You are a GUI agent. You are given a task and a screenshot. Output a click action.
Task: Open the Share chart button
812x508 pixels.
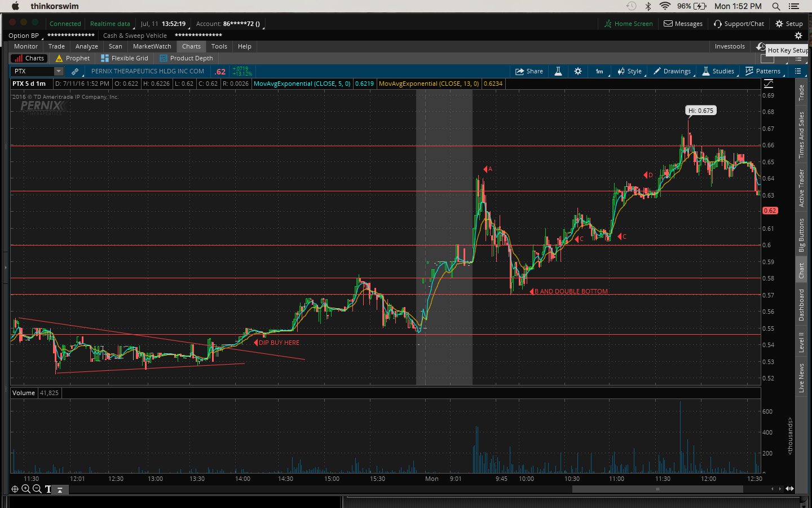(x=529, y=71)
